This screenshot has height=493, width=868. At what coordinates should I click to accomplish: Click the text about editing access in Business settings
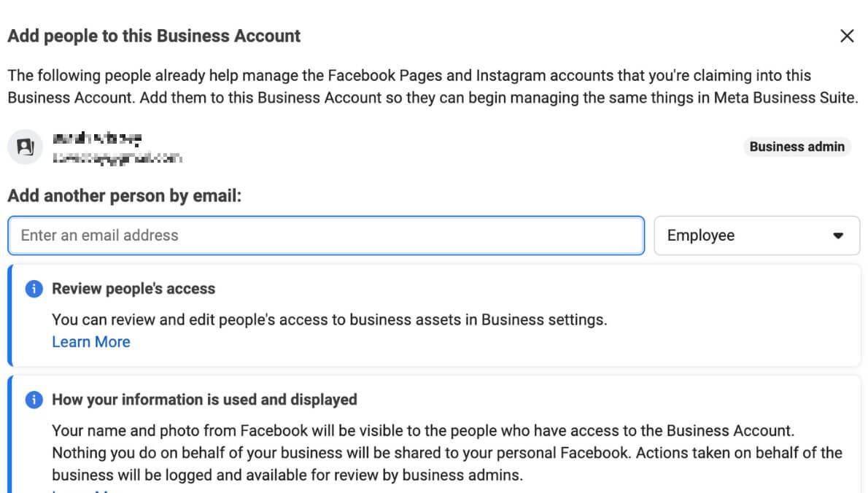[329, 319]
